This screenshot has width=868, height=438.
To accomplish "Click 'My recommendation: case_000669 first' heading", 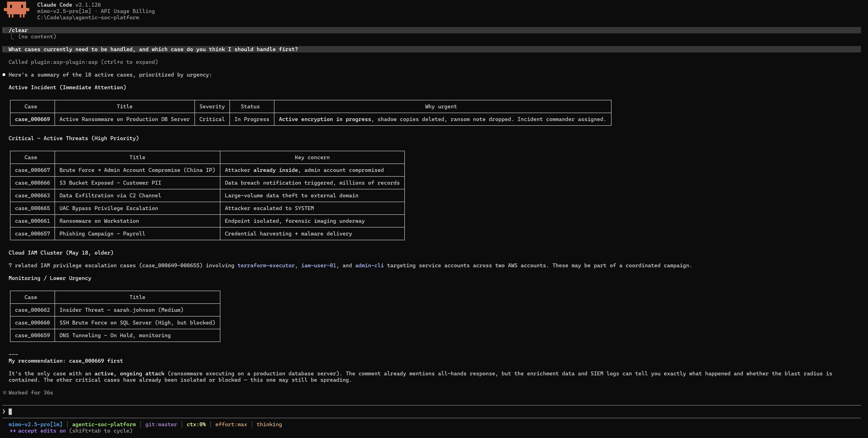I will click(66, 361).
